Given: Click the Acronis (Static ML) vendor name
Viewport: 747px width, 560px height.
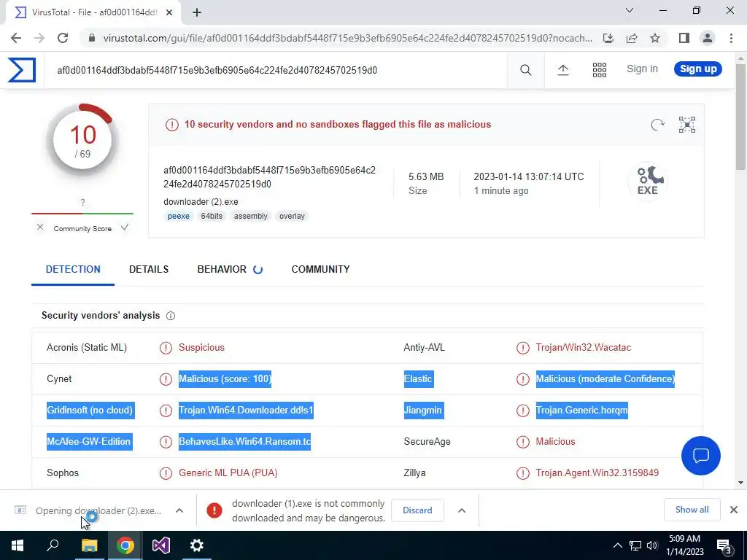Looking at the screenshot, I should pyautogui.click(x=87, y=348).
